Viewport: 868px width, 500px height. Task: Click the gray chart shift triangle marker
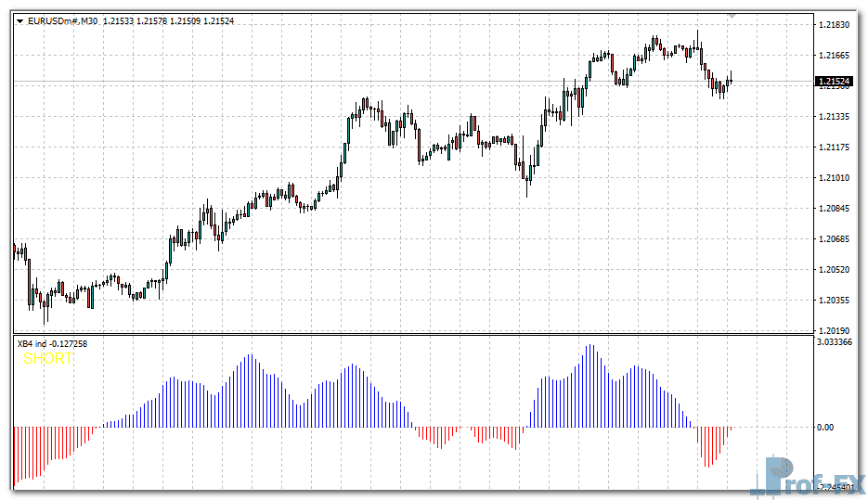732,16
